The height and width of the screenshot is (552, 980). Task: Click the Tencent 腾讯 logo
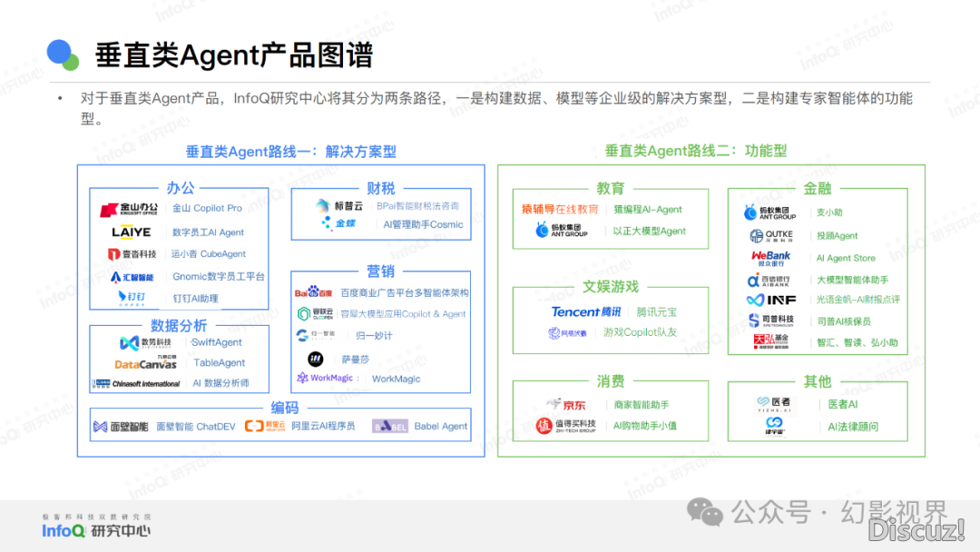586,311
